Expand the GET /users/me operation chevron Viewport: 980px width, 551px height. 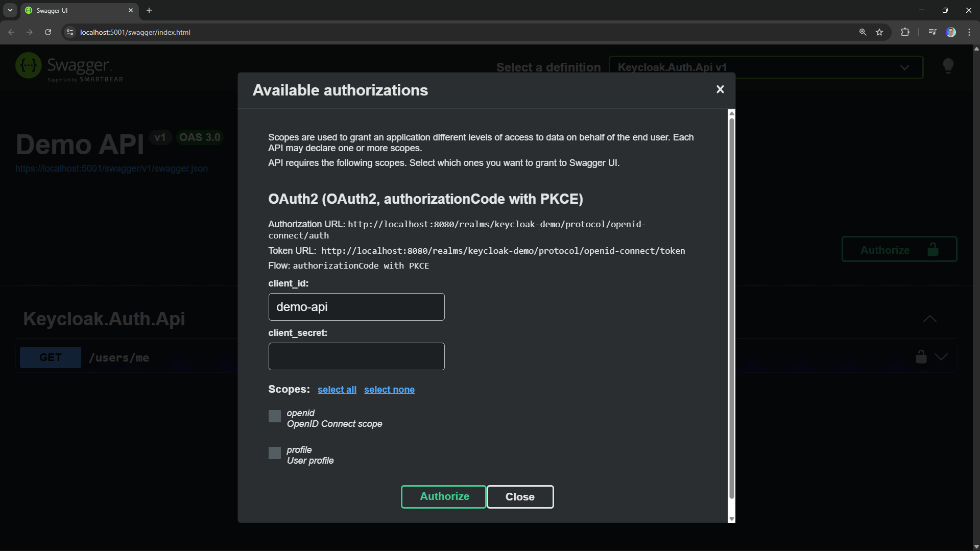941,356
